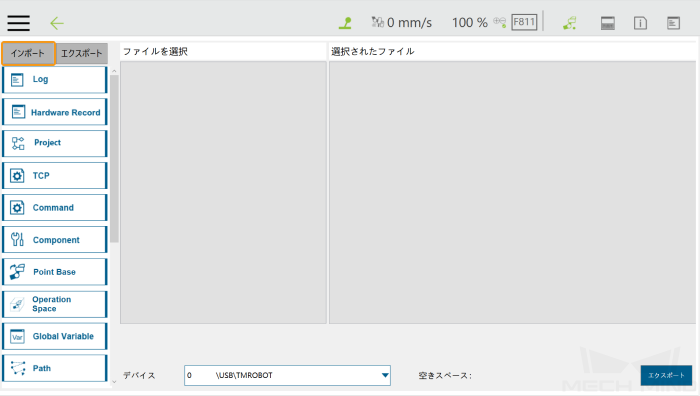700x396 pixels.
Task: Select the Component category
Action: coord(55,240)
